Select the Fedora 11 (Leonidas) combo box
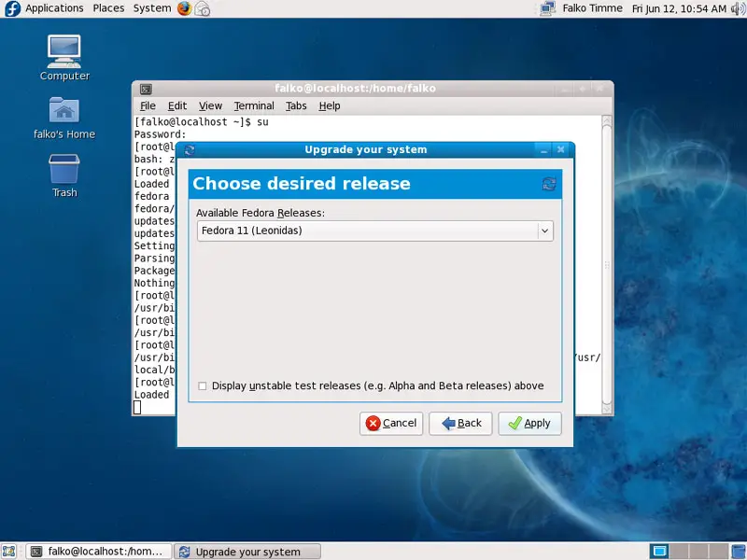The width and height of the screenshot is (747, 560). (x=375, y=231)
